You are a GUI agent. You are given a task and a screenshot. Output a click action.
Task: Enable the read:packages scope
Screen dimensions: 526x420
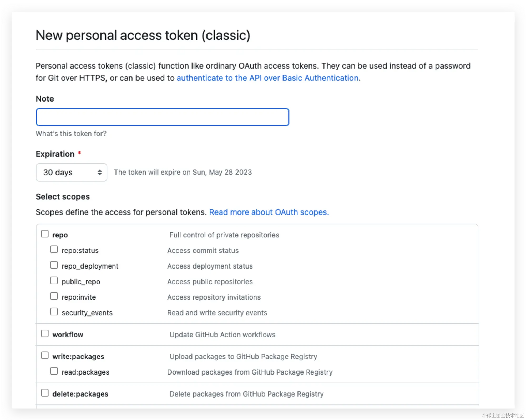[54, 371]
